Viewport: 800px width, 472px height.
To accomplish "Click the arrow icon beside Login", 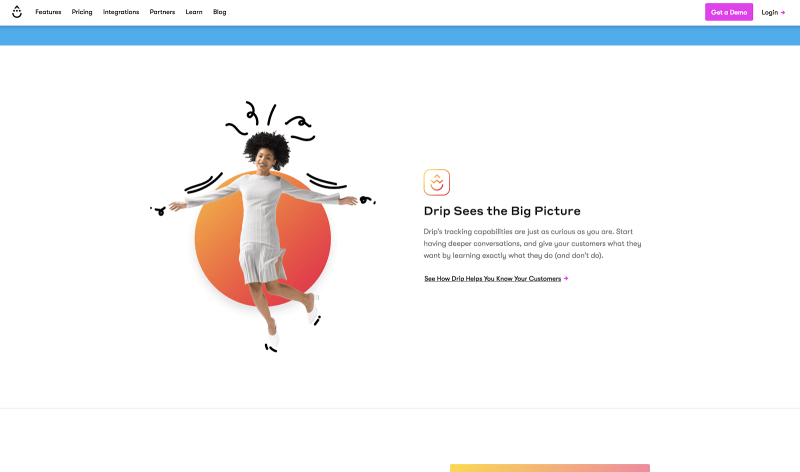I will click(783, 12).
